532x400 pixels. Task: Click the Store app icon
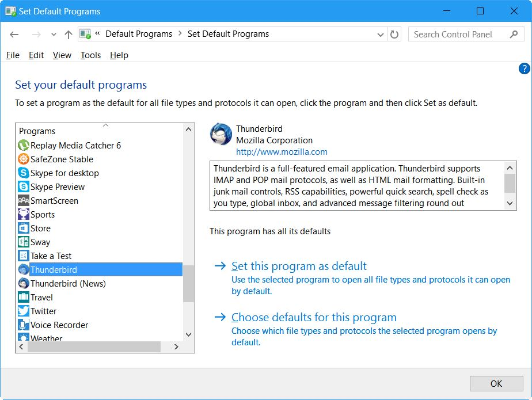point(24,228)
